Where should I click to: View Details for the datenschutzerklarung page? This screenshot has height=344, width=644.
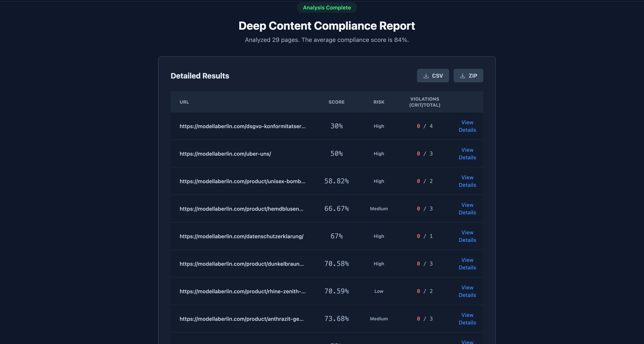pos(467,236)
